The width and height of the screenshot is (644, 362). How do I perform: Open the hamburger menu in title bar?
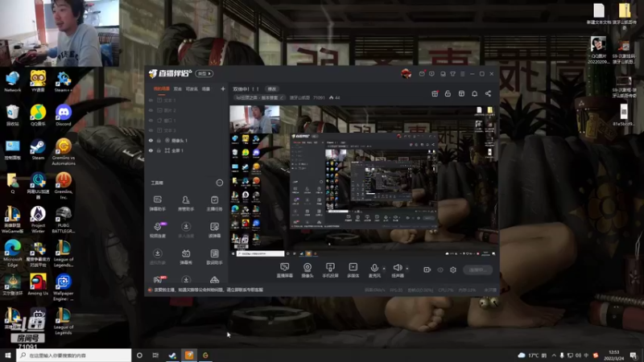(x=462, y=74)
